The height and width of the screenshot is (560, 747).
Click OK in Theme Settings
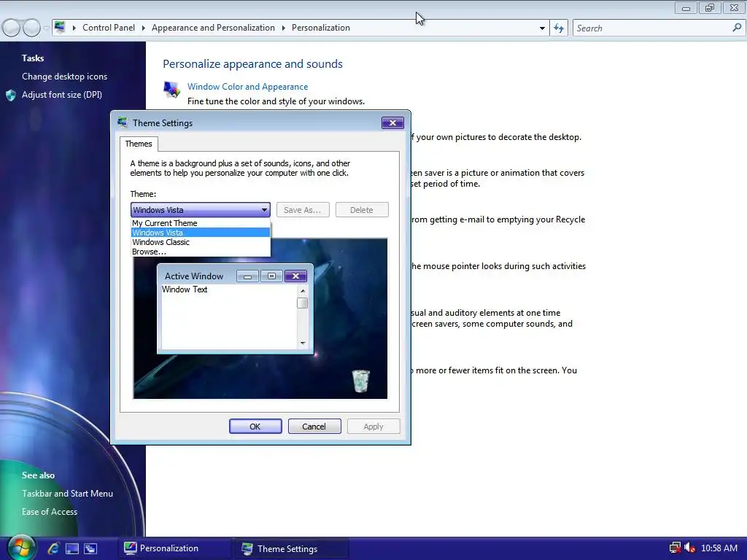point(255,426)
